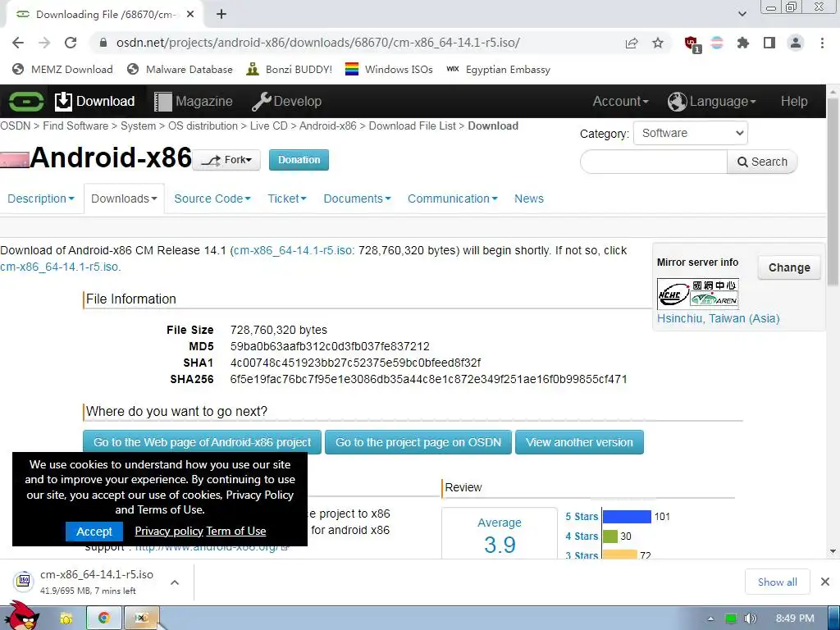
Task: Click the browser forward arrow
Action: coord(44,43)
